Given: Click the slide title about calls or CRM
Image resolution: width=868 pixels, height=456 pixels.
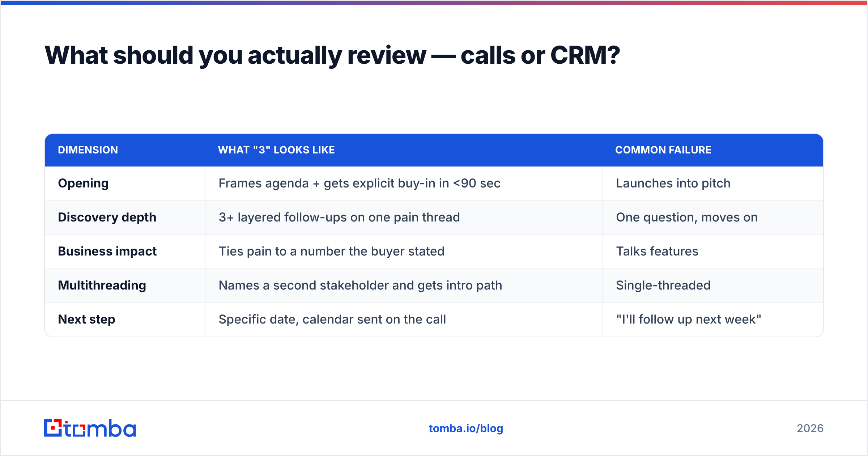Looking at the screenshot, I should click(332, 55).
